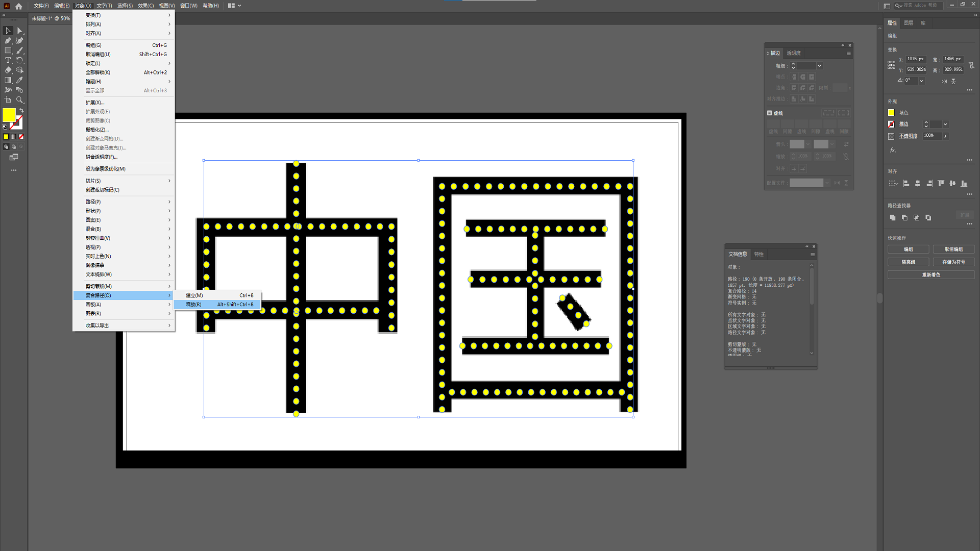Screen dimensions: 980x551
Task: Open the rotation angle dropdown
Action: tap(921, 81)
